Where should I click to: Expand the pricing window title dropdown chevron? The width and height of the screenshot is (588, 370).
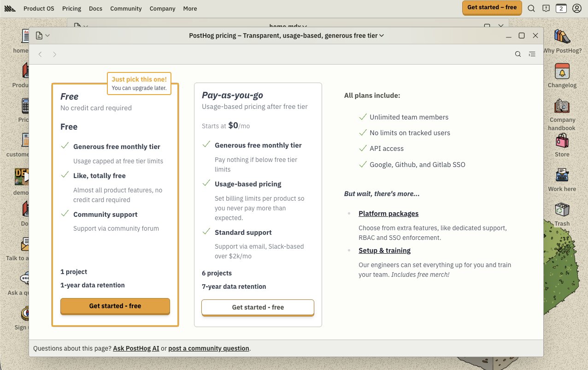point(382,36)
